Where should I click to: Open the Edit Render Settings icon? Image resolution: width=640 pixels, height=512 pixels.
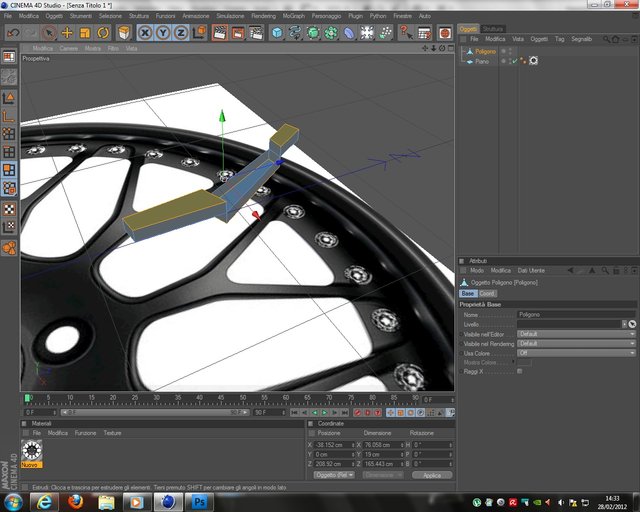click(x=256, y=33)
